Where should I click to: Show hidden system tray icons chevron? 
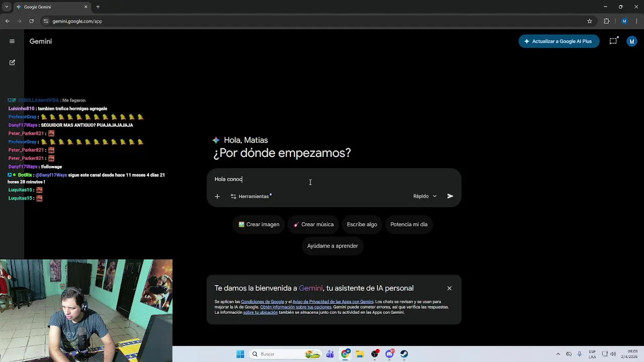click(x=558, y=354)
